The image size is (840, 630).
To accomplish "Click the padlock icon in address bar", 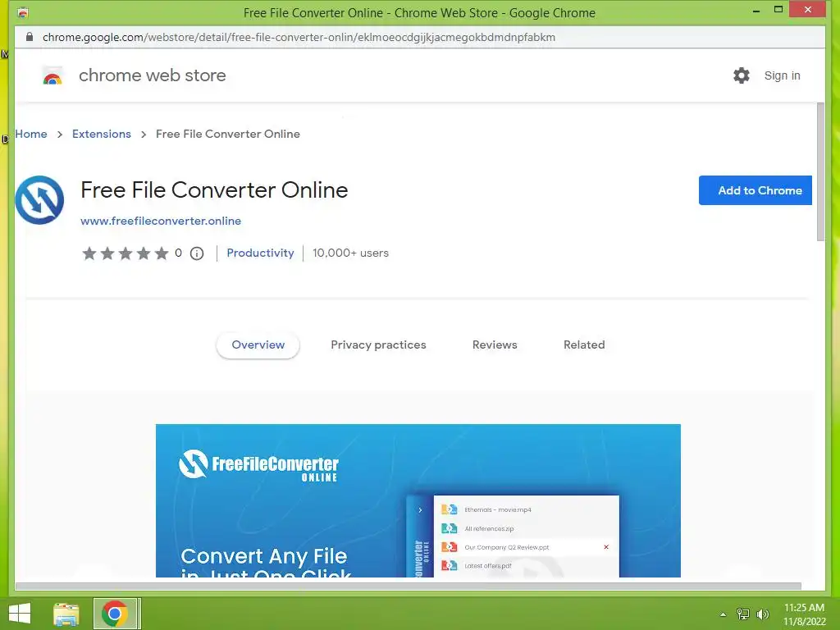I will [x=30, y=37].
